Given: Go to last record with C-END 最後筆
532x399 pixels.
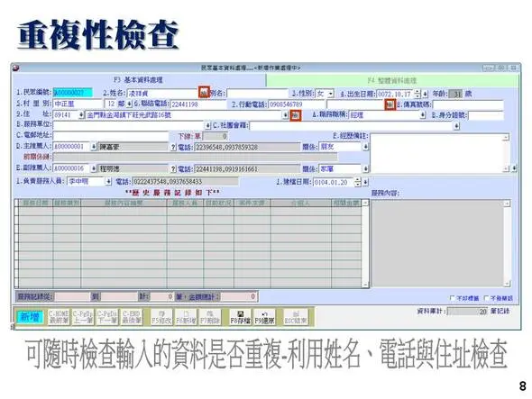Looking at the screenshot, I should [132, 317].
